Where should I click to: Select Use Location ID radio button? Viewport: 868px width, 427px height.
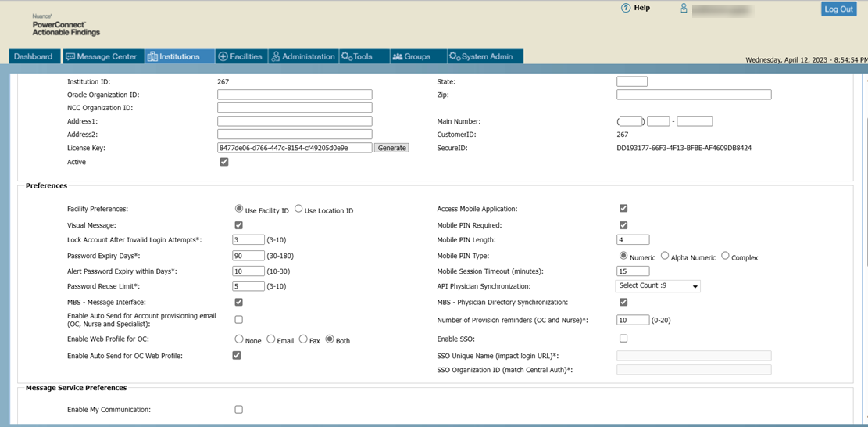(x=298, y=209)
